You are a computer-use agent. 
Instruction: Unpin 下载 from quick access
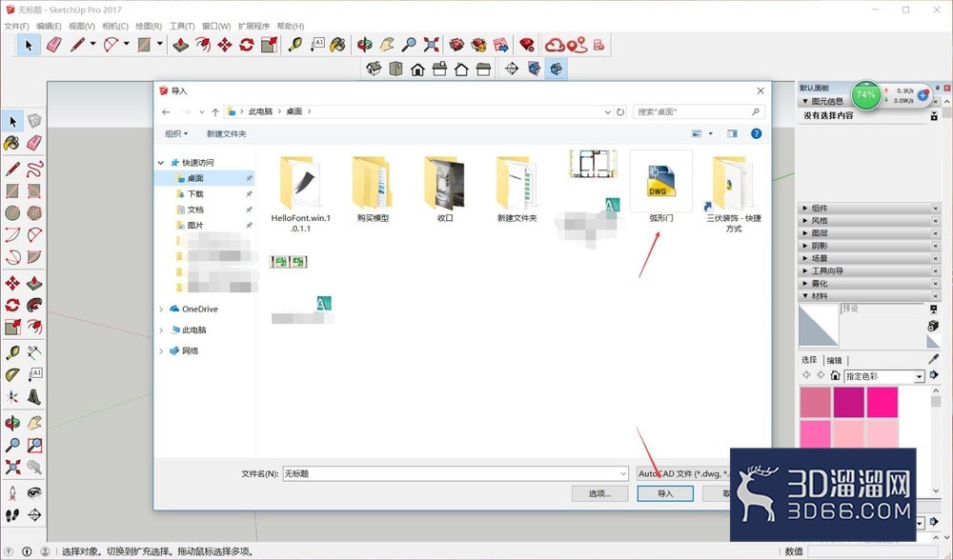click(x=249, y=193)
